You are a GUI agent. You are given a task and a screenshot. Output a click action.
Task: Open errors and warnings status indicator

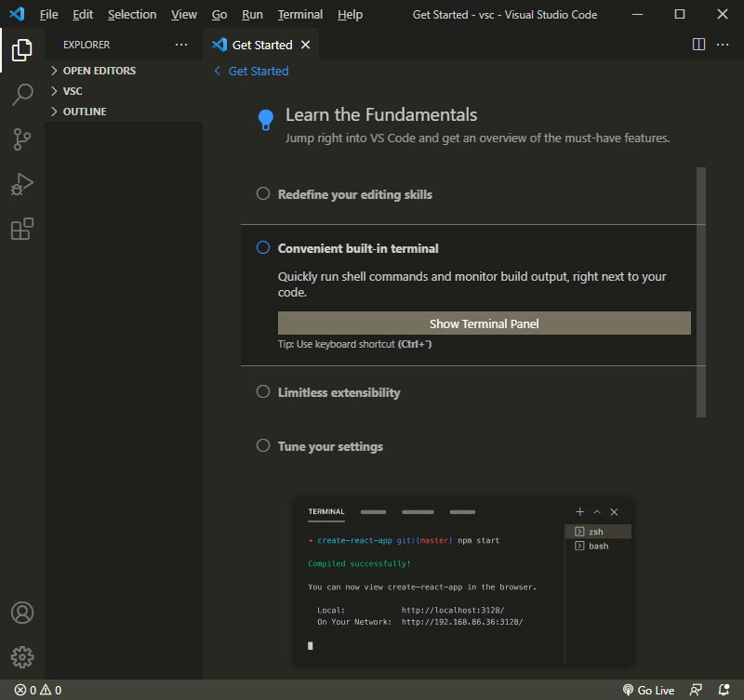pos(38,690)
